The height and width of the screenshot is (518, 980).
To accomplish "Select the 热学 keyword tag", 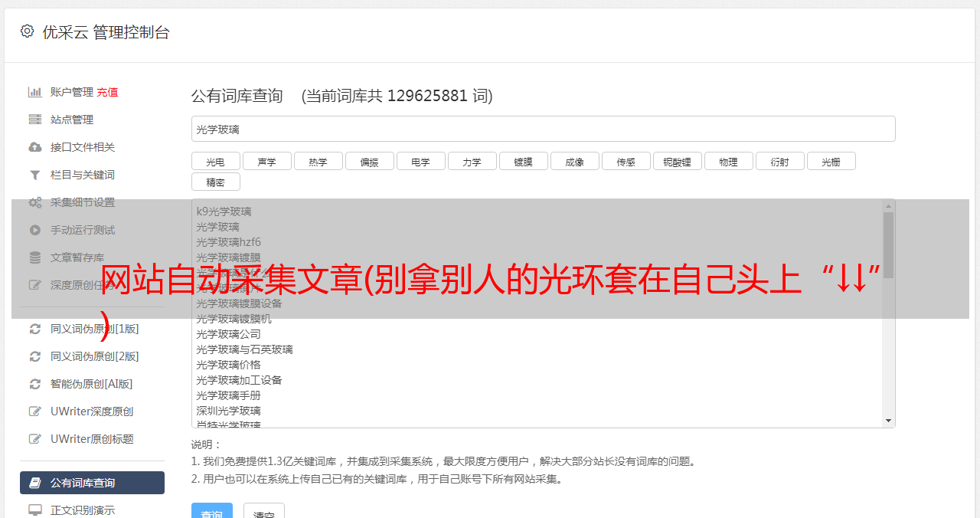I will pos(318,161).
